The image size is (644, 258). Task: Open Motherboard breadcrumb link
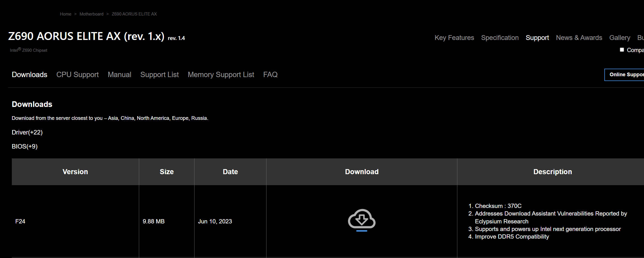point(91,14)
